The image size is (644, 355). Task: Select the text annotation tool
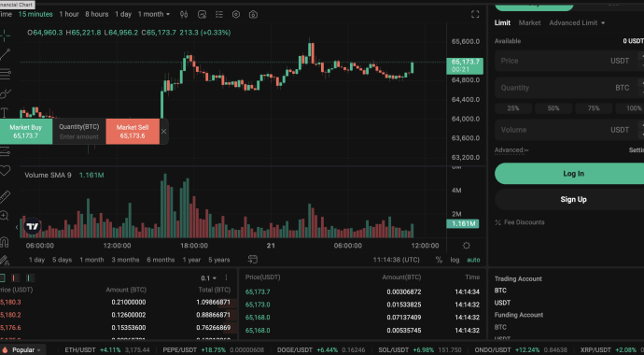point(4,113)
